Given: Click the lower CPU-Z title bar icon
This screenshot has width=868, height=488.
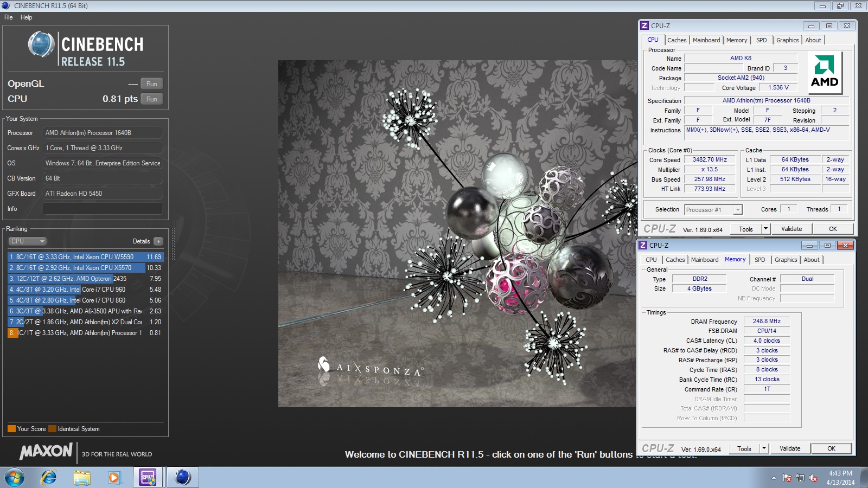Looking at the screenshot, I should (643, 245).
